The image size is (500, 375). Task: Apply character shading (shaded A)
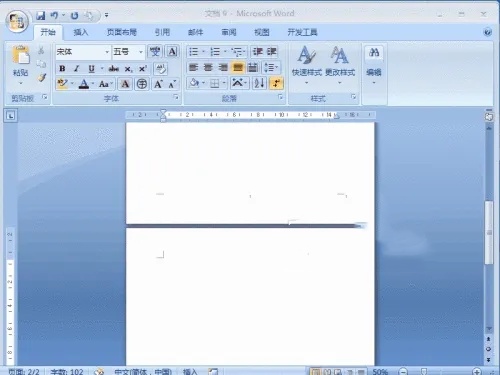(x=125, y=84)
